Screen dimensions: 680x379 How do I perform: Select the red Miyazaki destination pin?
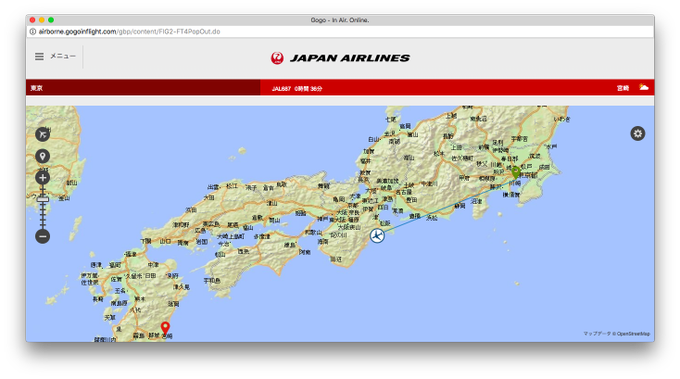(165, 328)
